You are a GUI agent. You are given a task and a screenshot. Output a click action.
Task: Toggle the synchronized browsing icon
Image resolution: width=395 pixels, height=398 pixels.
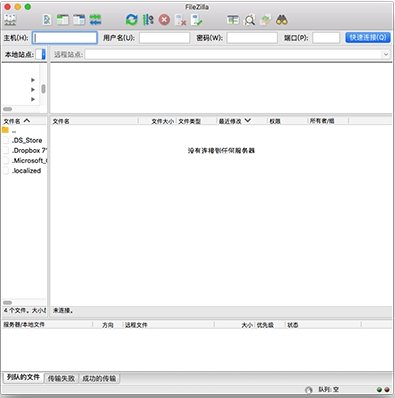265,20
